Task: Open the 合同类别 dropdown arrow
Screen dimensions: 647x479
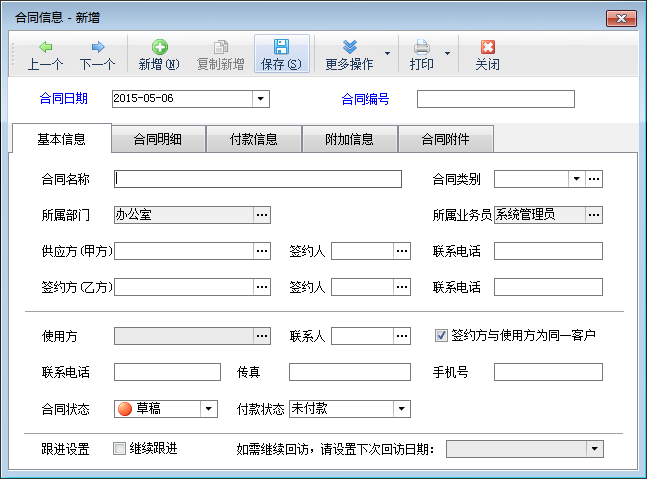Action: [576, 179]
